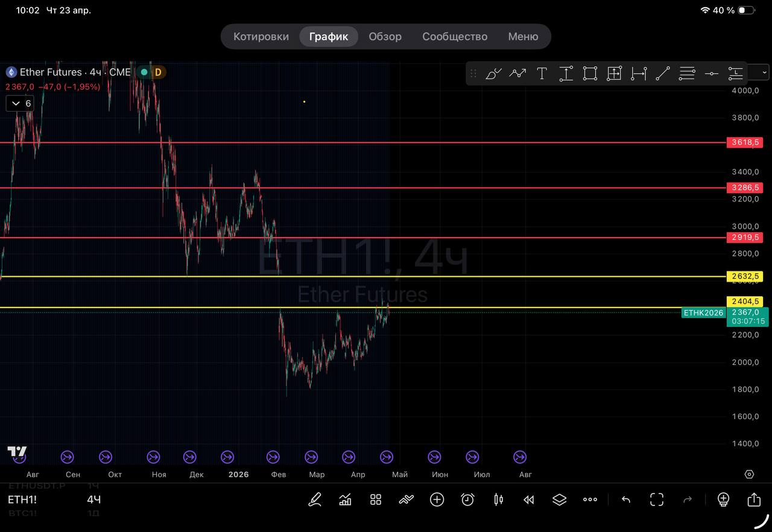Tap the Май label on time axis
This screenshot has height=532, width=772.
[400, 475]
